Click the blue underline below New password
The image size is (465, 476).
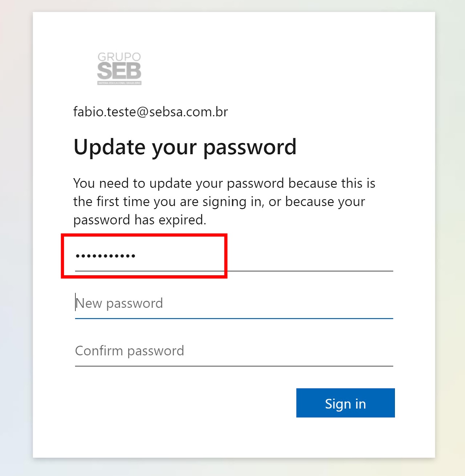pyautogui.click(x=234, y=319)
